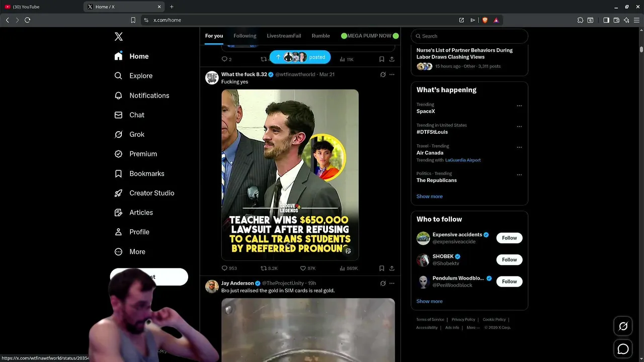
Task: Open Creator Studio
Action: [144, 193]
